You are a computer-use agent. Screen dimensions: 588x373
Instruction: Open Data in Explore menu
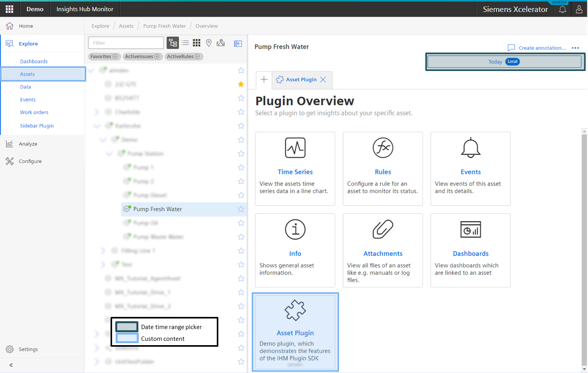(x=25, y=87)
